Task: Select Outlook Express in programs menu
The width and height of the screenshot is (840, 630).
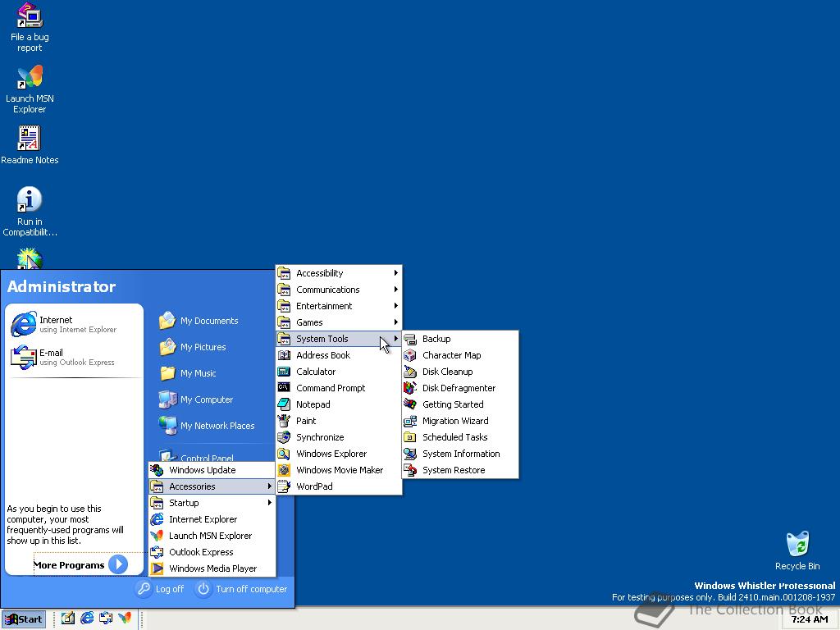Action: (212, 552)
